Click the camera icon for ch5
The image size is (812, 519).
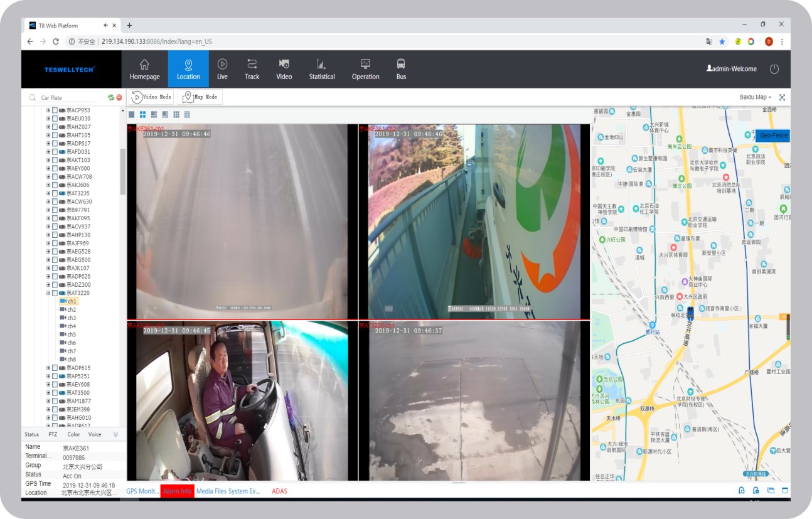(x=63, y=334)
